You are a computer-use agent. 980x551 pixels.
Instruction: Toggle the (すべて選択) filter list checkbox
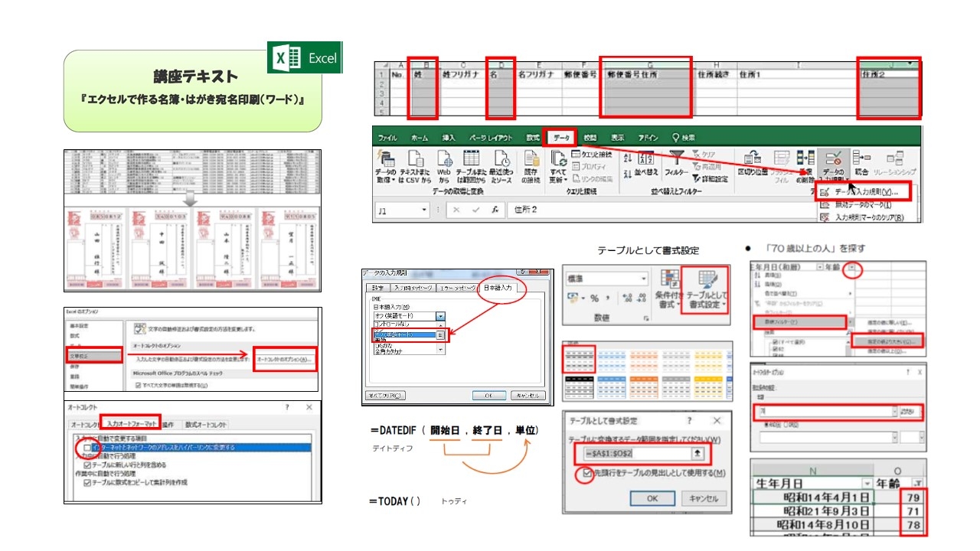(x=775, y=342)
